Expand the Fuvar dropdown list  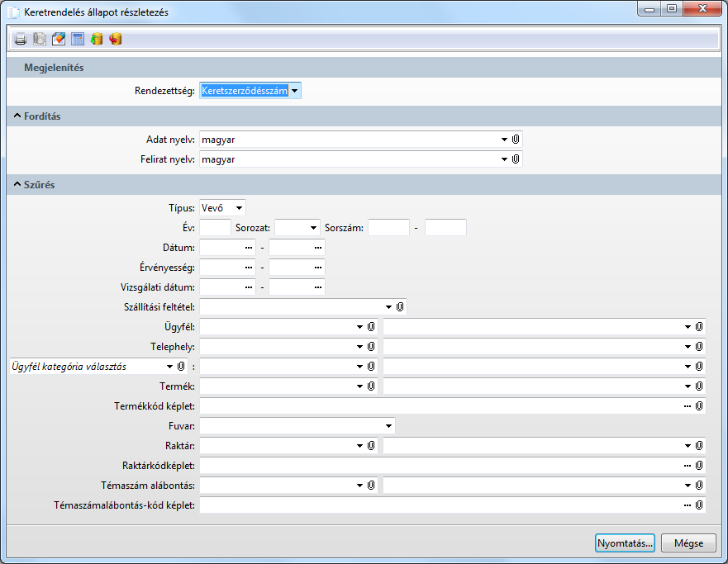click(x=388, y=426)
